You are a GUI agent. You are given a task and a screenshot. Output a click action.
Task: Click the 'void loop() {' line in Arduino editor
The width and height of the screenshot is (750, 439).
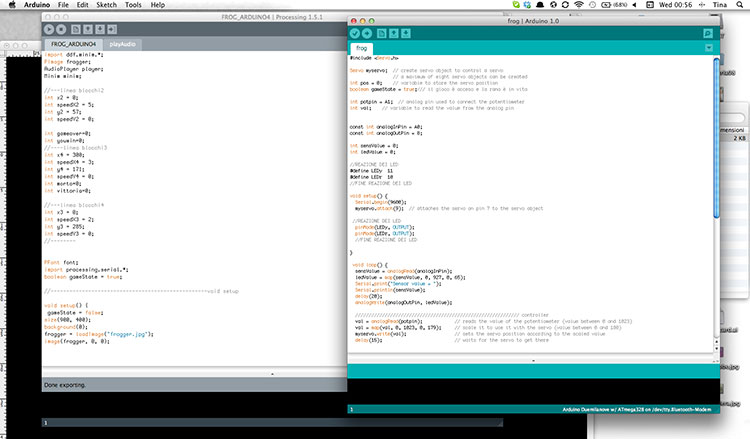pyautogui.click(x=370, y=265)
